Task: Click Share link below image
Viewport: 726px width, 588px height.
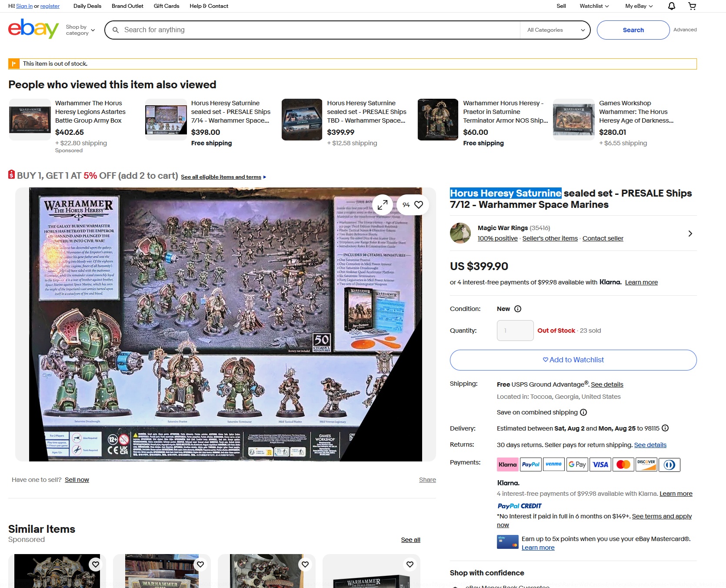Action: 427,480
